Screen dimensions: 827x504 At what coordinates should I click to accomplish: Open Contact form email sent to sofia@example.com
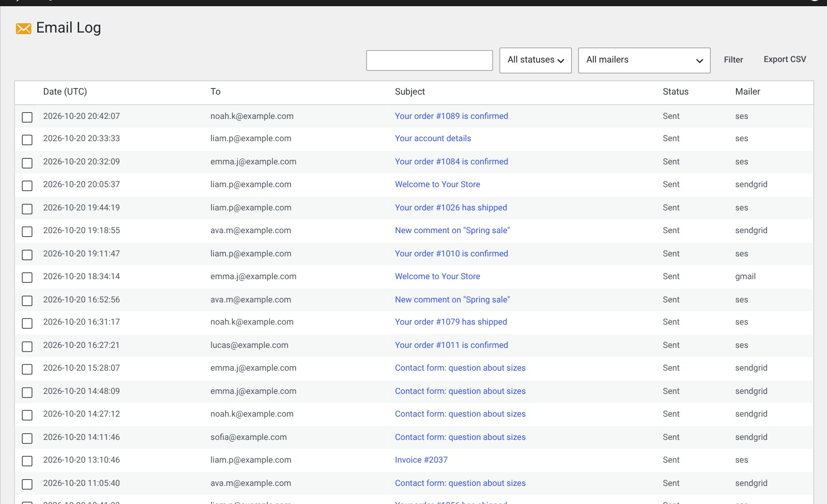460,437
